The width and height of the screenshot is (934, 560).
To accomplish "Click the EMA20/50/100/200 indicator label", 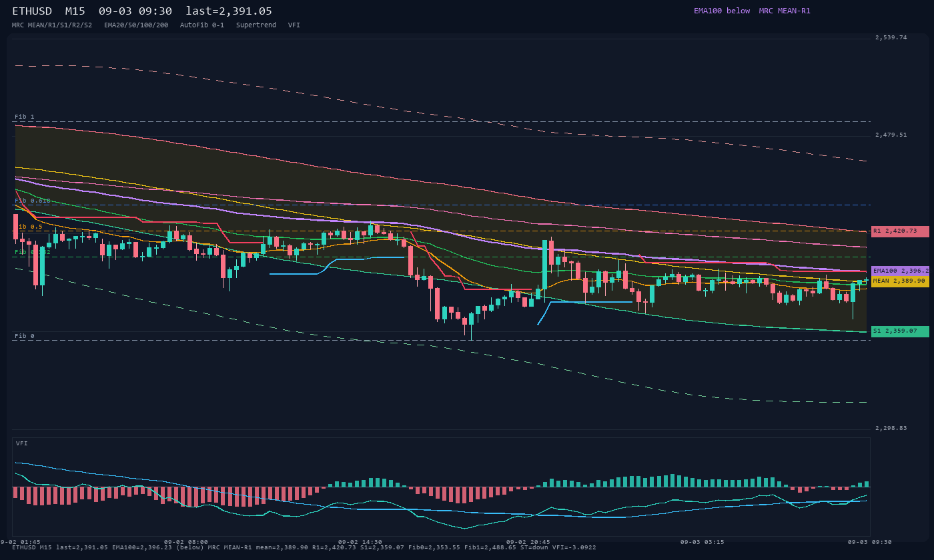I will [x=136, y=25].
